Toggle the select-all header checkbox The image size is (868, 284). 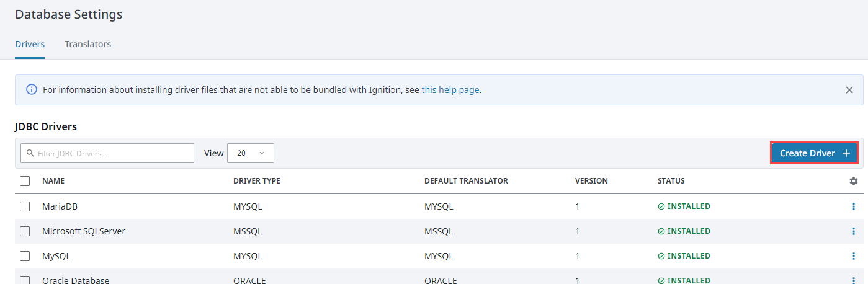click(25, 181)
